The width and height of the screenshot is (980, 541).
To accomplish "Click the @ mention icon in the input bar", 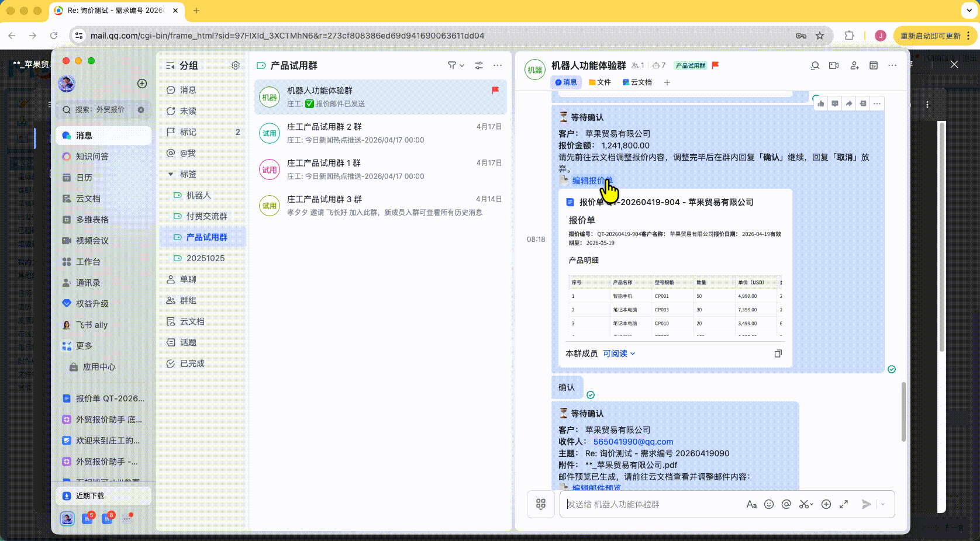I will [786, 504].
